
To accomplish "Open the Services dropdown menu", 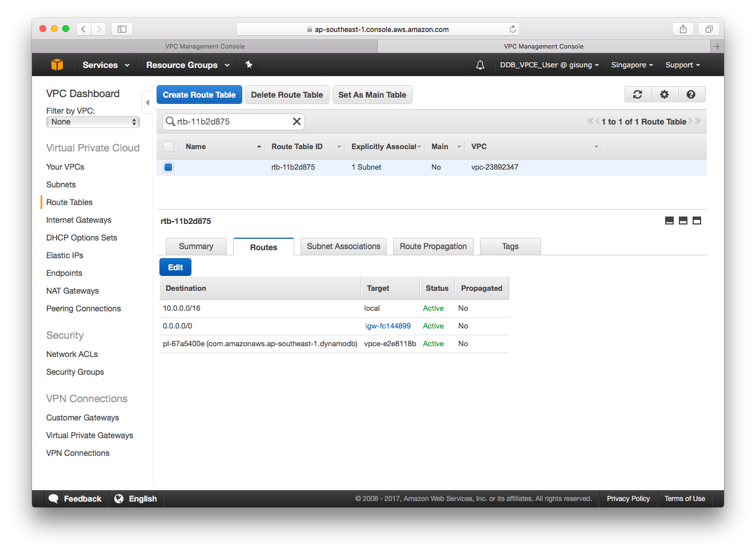I will pos(106,65).
